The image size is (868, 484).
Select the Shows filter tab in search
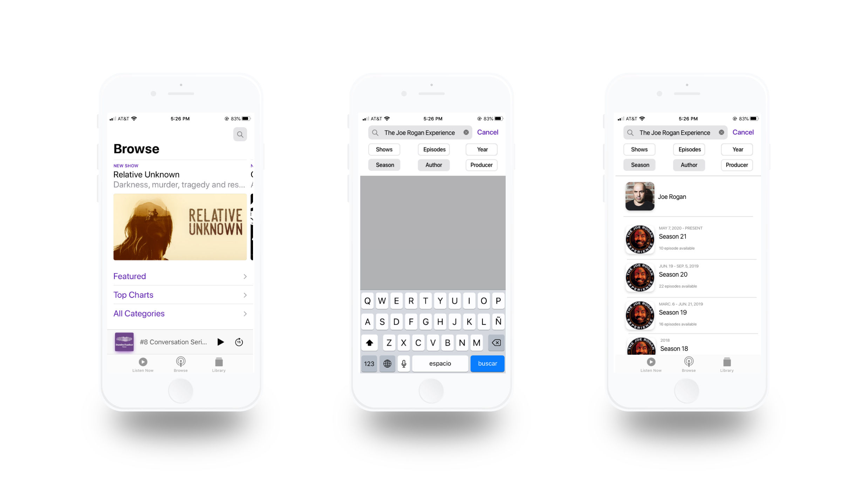[x=384, y=149]
